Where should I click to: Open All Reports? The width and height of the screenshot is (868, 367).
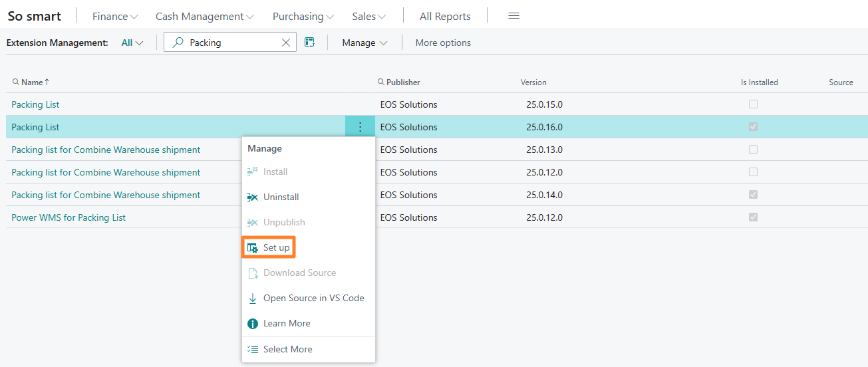445,16
